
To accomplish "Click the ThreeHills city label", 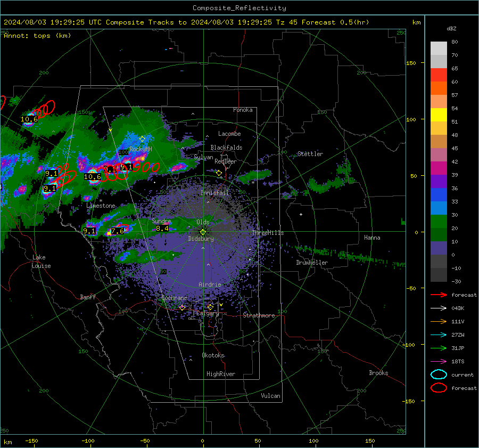I will (268, 233).
